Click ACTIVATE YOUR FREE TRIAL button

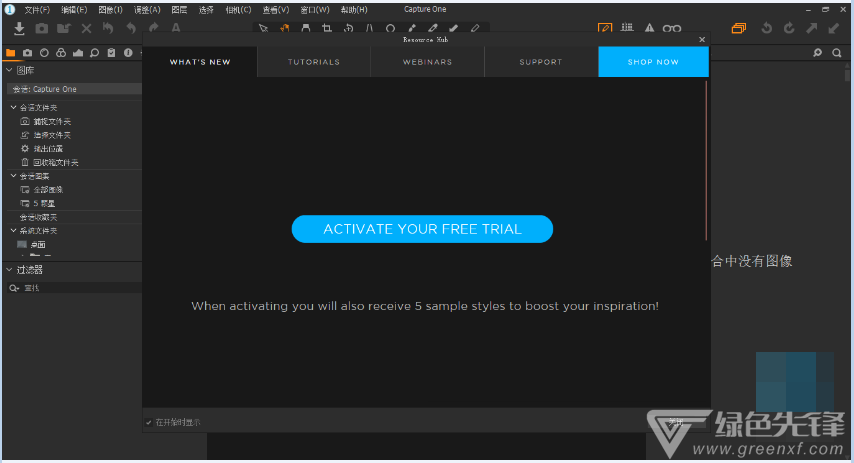tap(423, 229)
